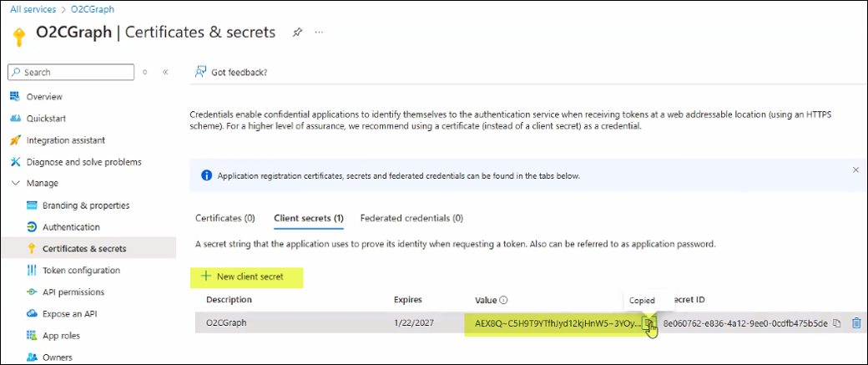Click the Expires column header
This screenshot has width=868, height=365.
coord(408,300)
